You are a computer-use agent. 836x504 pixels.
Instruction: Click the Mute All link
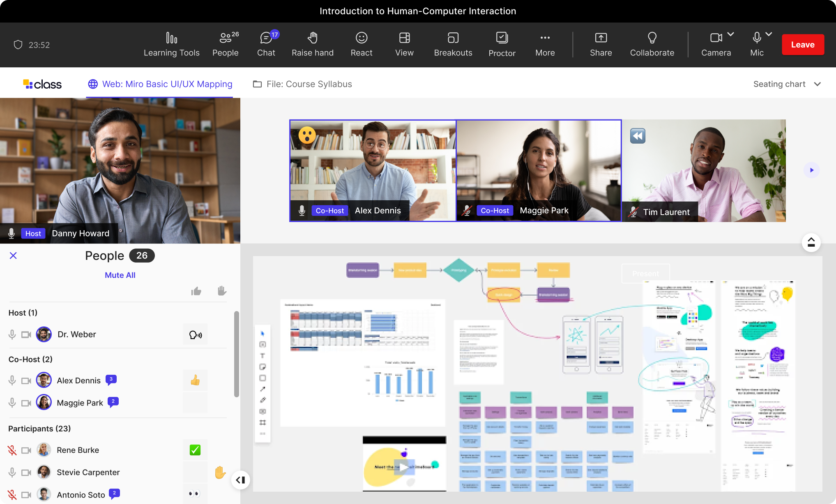(120, 275)
